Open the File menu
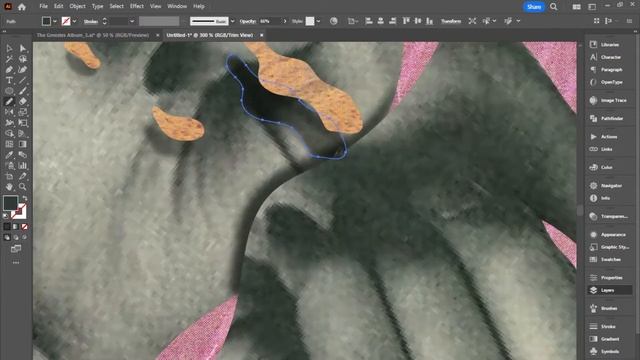 43,7
